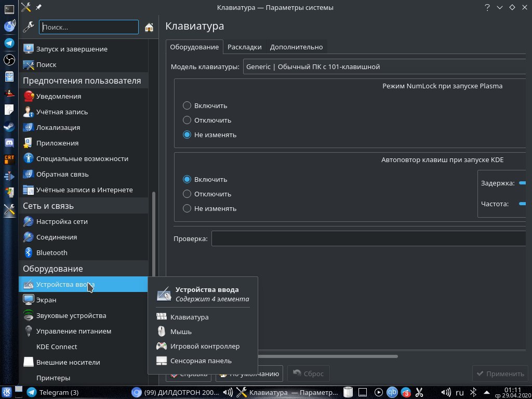
Task: Switch to the Дополнительно tab
Action: 296,47
